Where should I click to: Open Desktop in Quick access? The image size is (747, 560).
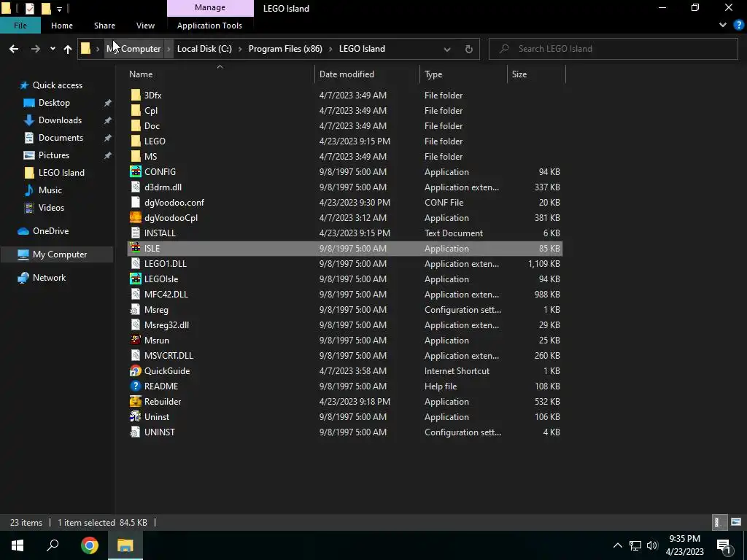[x=54, y=103]
